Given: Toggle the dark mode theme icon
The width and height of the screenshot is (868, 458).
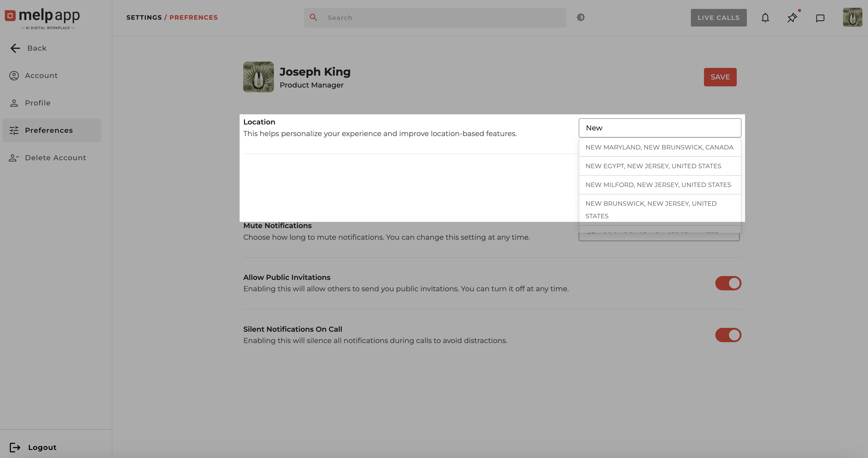Looking at the screenshot, I should 580,18.
